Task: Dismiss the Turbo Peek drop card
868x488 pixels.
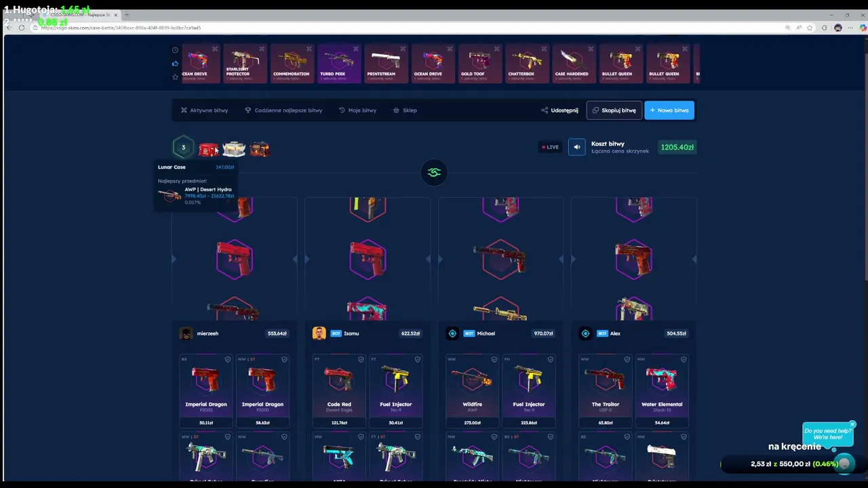Action: coord(356,49)
